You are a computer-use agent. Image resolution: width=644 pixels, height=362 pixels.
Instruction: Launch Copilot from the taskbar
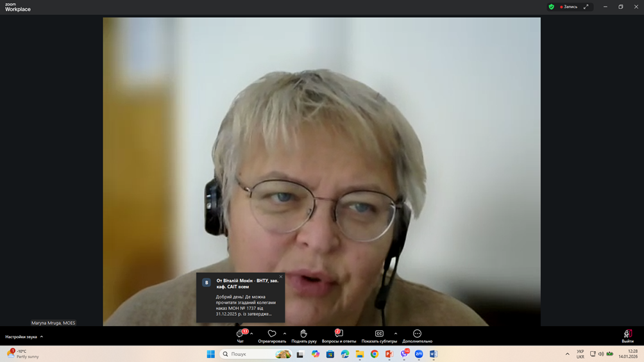click(x=316, y=354)
